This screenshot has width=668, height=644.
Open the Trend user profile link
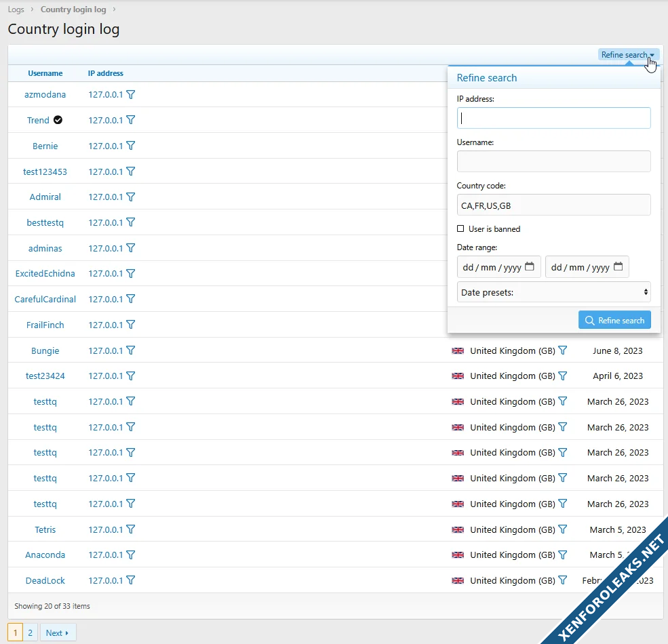pyautogui.click(x=38, y=121)
